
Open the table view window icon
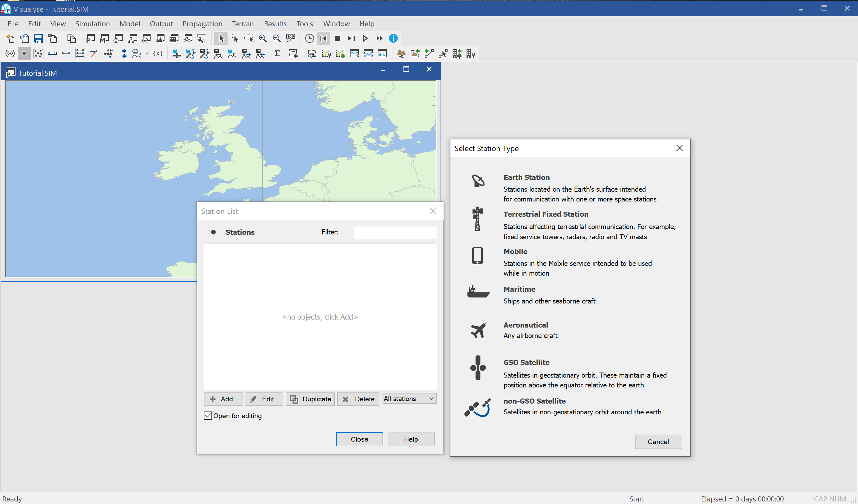(174, 38)
